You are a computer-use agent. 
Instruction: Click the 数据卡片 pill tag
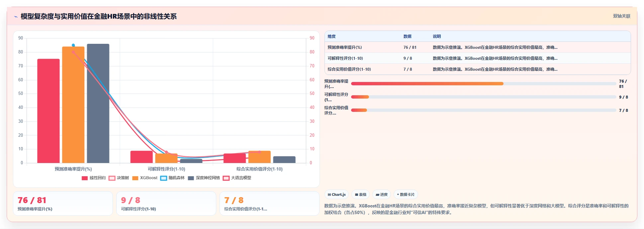406,194
